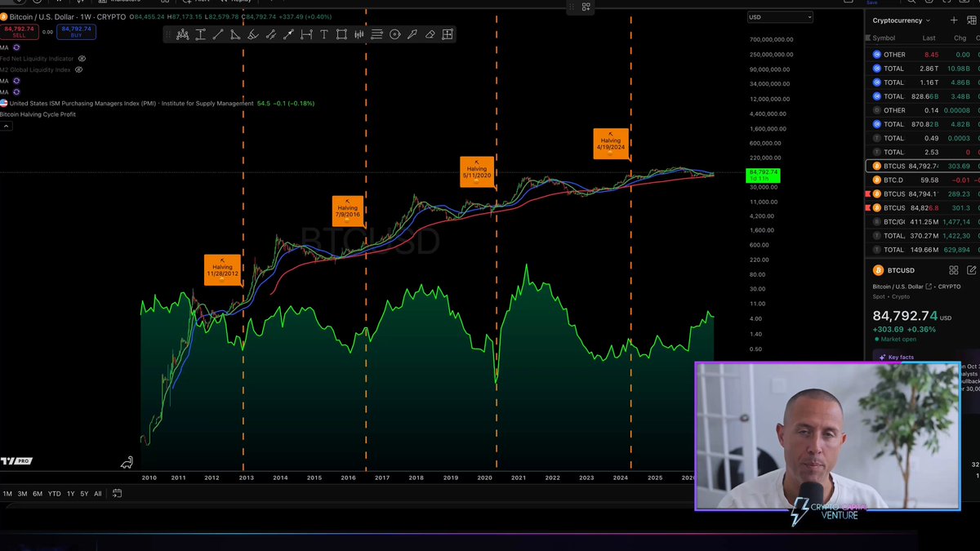Open the go-to-date calendar icon
The height and width of the screenshot is (551, 980).
point(117,493)
